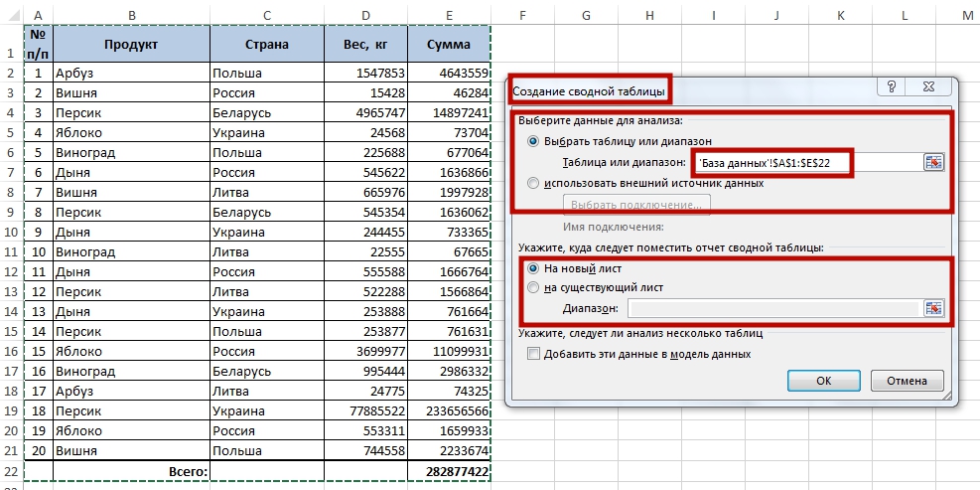Enable 'Добавить эти данные в модель данных' checkbox
This screenshot has height=490, width=980.
point(535,354)
